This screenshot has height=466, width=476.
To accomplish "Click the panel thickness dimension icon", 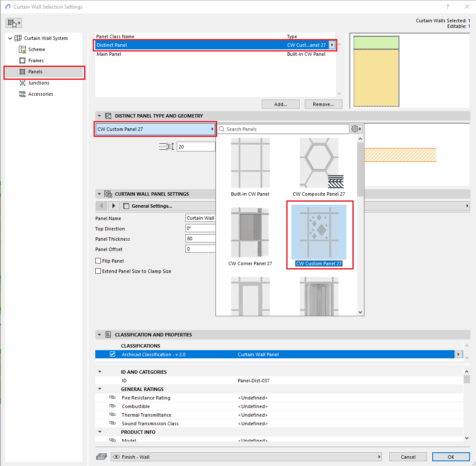I will pos(167,146).
